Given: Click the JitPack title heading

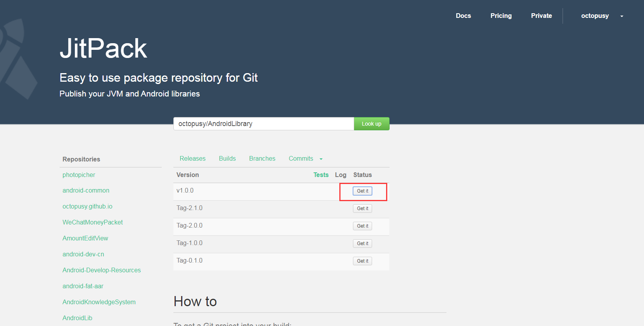Looking at the screenshot, I should point(103,48).
